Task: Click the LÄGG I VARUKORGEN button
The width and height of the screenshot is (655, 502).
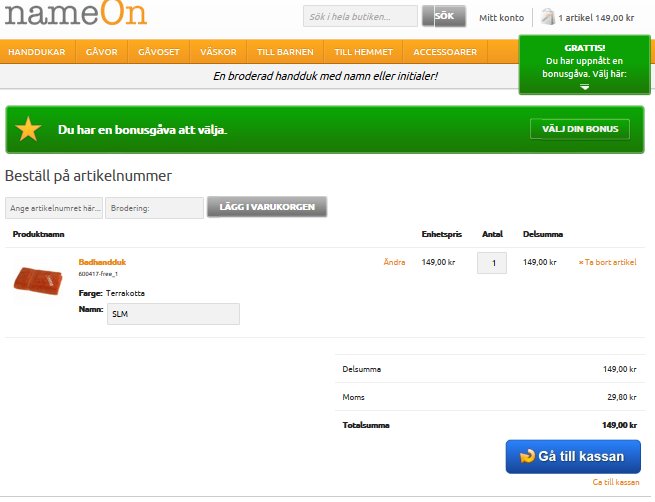Action: tap(267, 207)
